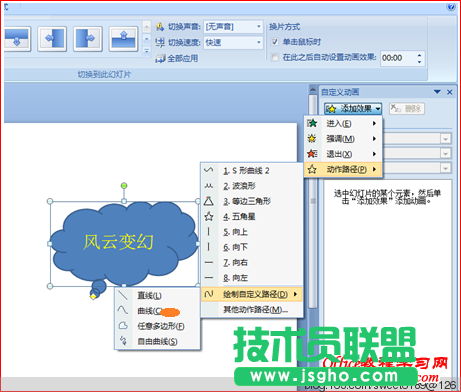Click the green star 进入 effect icon
This screenshot has width=461, height=392.
312,123
